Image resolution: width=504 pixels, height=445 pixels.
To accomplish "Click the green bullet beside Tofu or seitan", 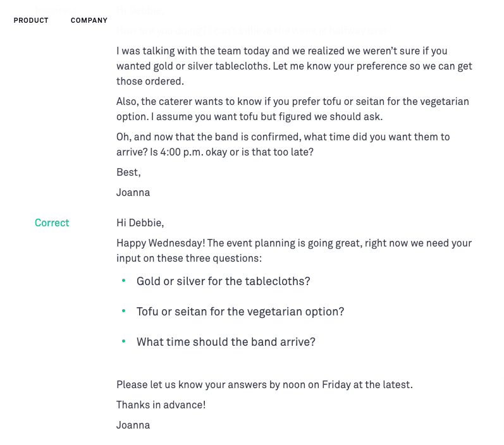I will tap(124, 311).
